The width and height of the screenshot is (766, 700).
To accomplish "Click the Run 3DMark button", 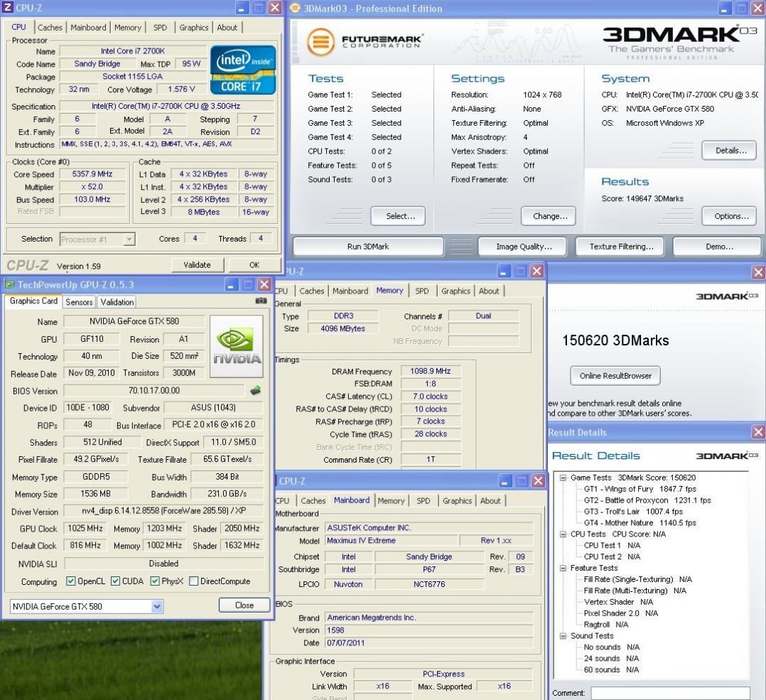I will coord(368,247).
